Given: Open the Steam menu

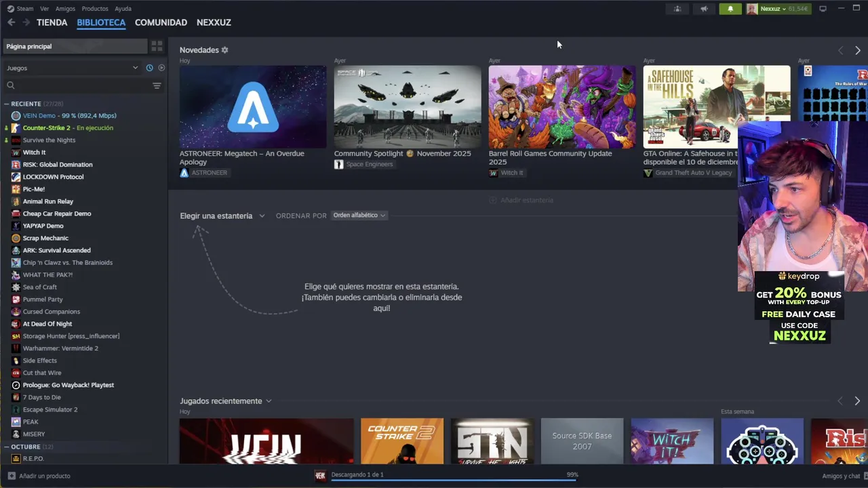Looking at the screenshot, I should coord(25,9).
